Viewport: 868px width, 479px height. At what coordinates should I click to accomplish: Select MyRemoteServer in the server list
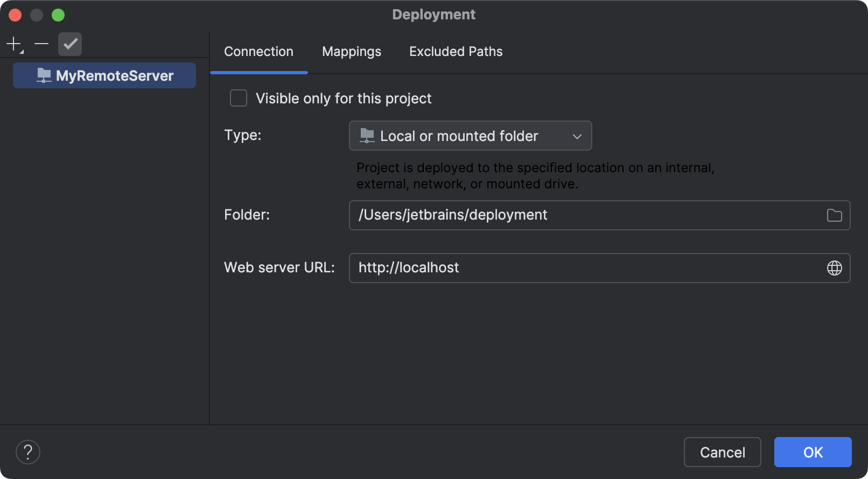pos(115,76)
